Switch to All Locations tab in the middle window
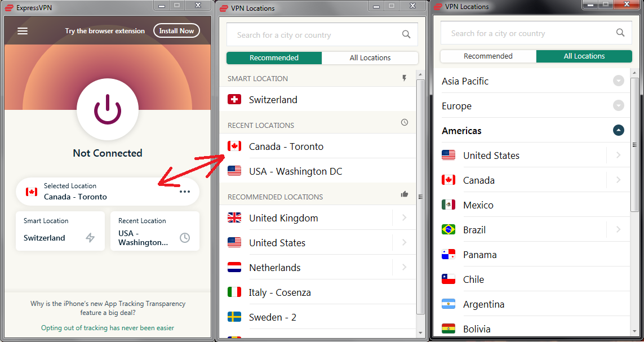This screenshot has height=342, width=644. point(370,58)
